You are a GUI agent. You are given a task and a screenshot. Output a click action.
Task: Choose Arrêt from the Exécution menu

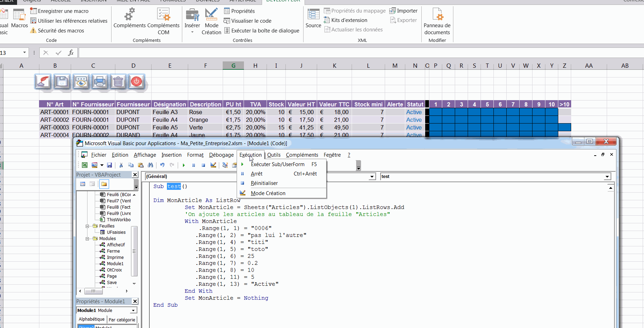(x=282, y=174)
